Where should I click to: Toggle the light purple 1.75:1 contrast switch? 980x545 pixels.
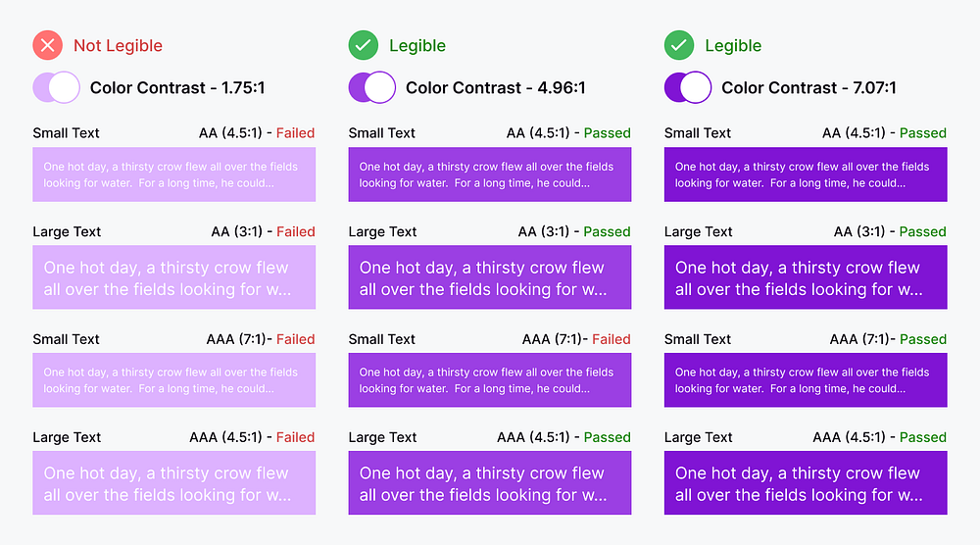pyautogui.click(x=56, y=87)
